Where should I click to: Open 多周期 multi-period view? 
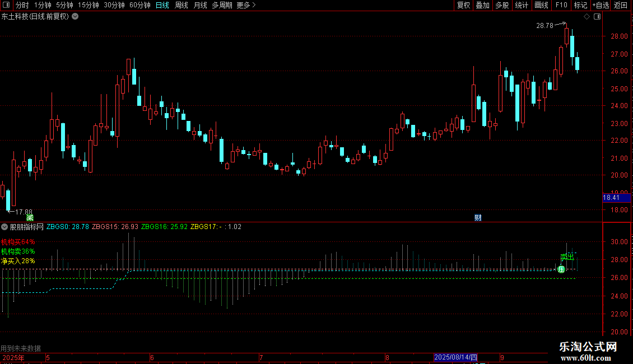(x=222, y=5)
